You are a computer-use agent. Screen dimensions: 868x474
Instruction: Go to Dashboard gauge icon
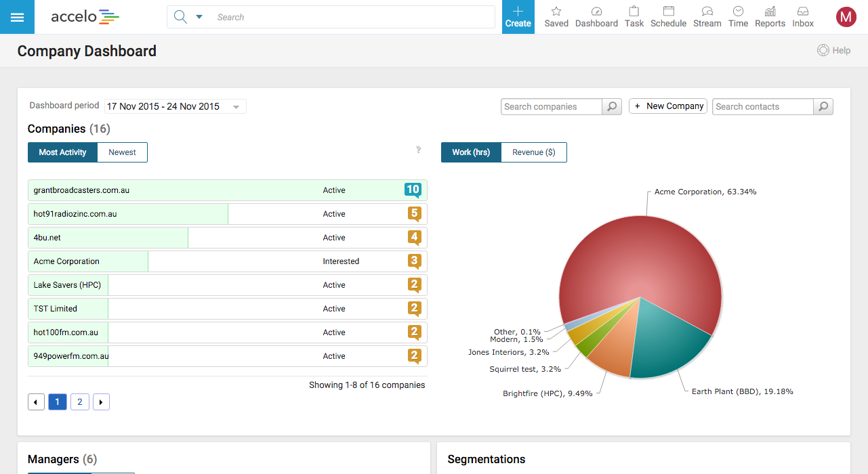click(x=596, y=12)
